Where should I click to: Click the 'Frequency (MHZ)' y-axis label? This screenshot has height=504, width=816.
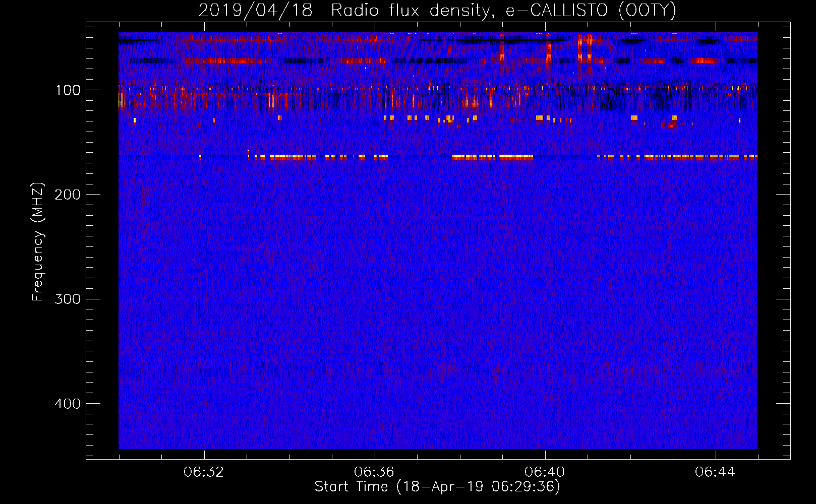[x=38, y=242]
